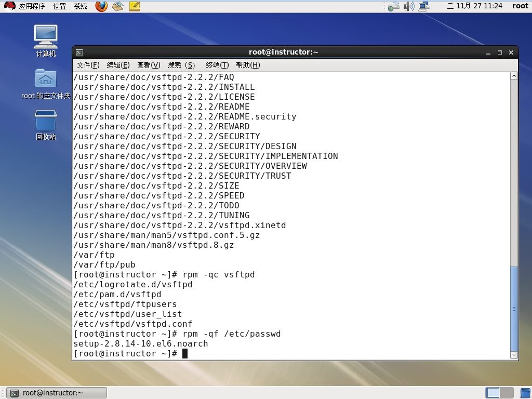This screenshot has width=532, height=399.
Task: Click the line ending README.security
Action: tap(185, 117)
